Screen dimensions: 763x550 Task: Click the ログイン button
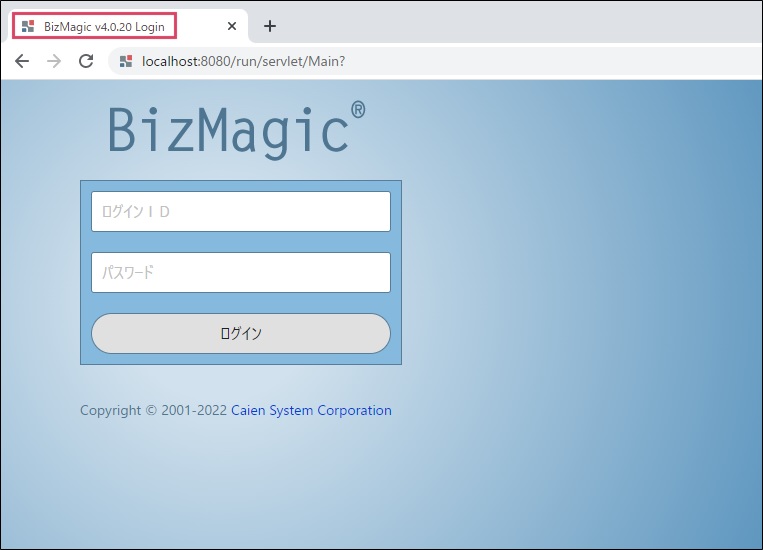tap(241, 333)
